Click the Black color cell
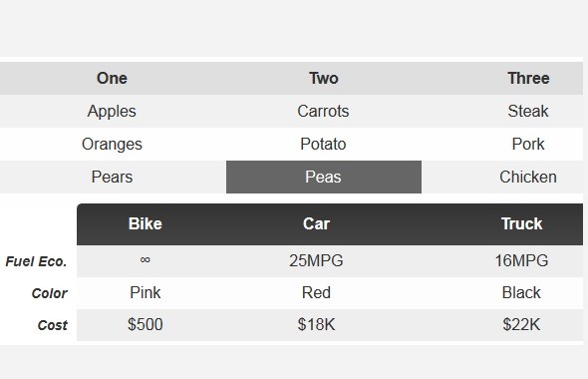The width and height of the screenshot is (588, 379). pos(521,293)
